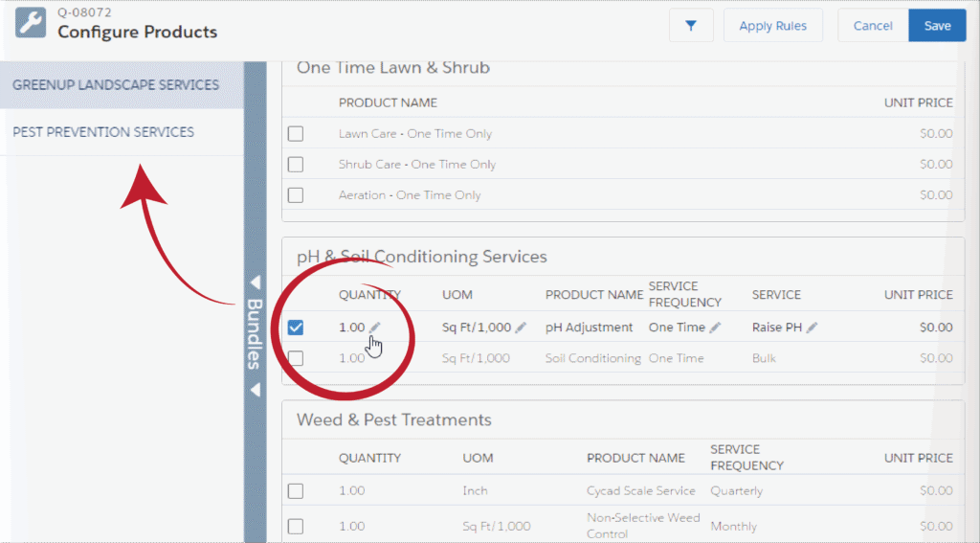The image size is (980, 543).
Task: Edit One Time service frequency pencil
Action: point(715,328)
